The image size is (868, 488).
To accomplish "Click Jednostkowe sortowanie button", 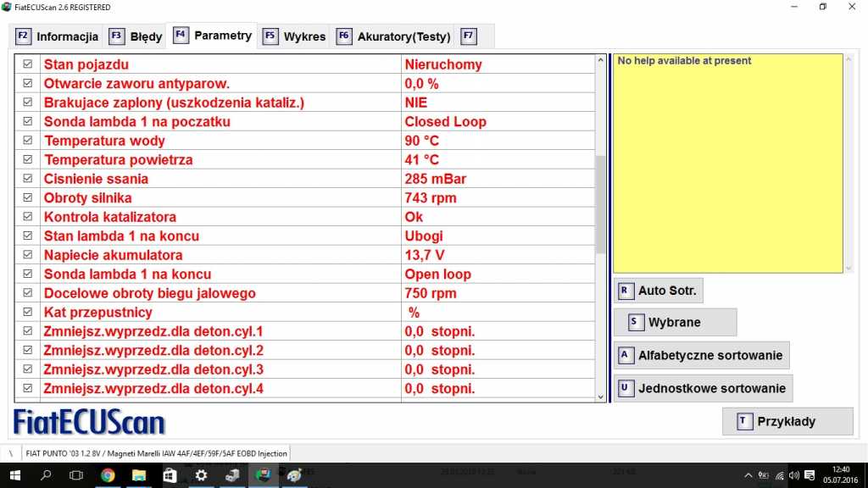I will [703, 389].
